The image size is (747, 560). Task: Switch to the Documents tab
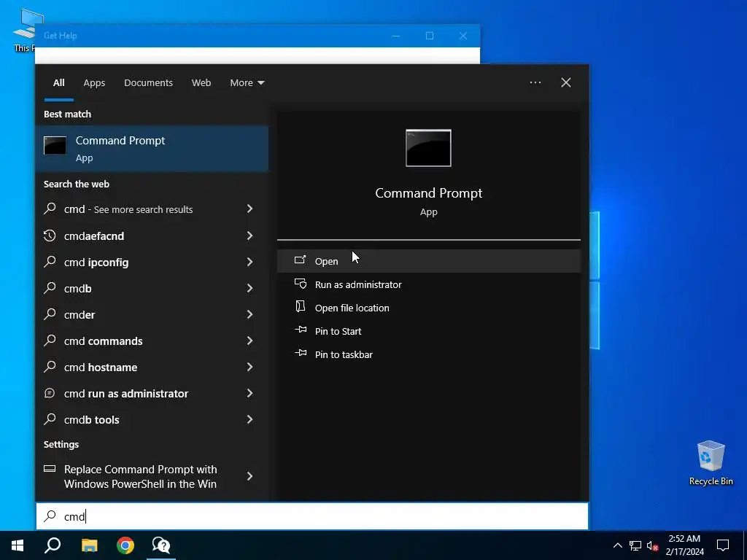click(148, 83)
